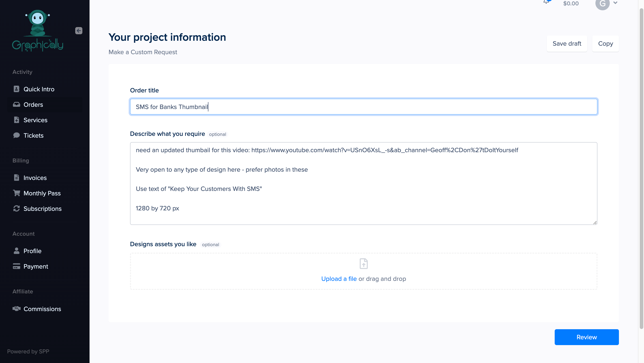
Task: Click the back arrow navigation icon
Action: tap(79, 30)
